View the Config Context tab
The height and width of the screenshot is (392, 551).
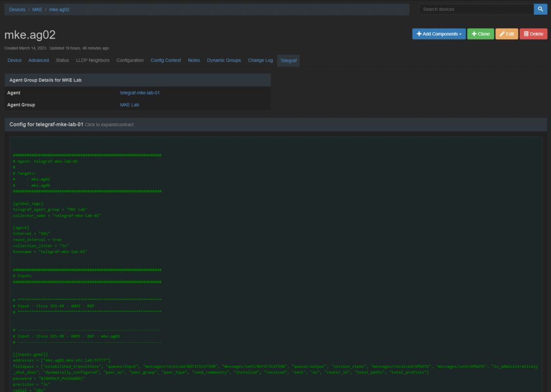click(166, 60)
